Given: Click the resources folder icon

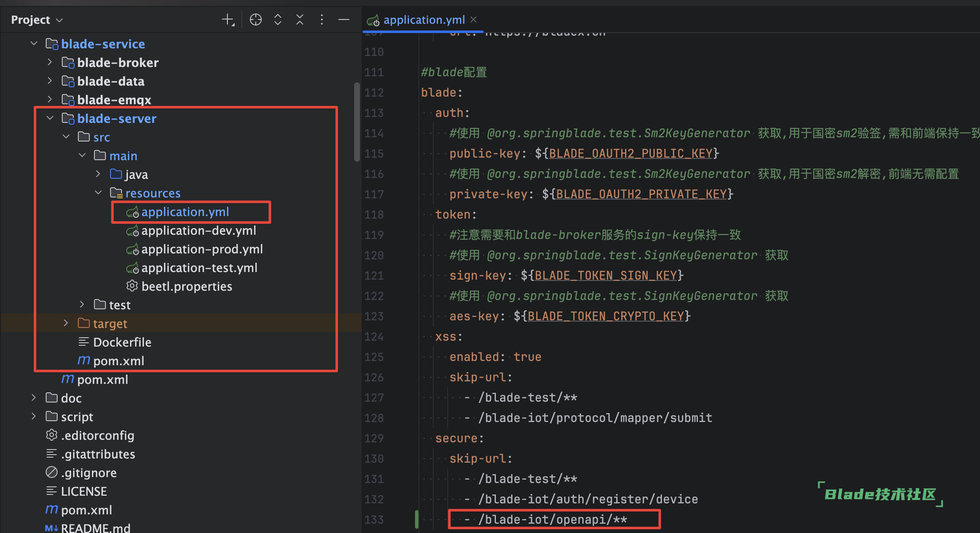Looking at the screenshot, I should click(x=116, y=193).
